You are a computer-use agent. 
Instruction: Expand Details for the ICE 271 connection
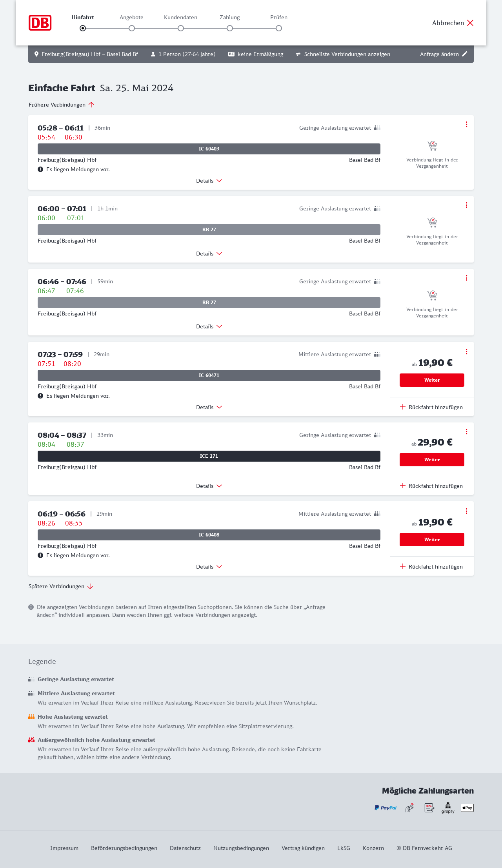pos(209,486)
